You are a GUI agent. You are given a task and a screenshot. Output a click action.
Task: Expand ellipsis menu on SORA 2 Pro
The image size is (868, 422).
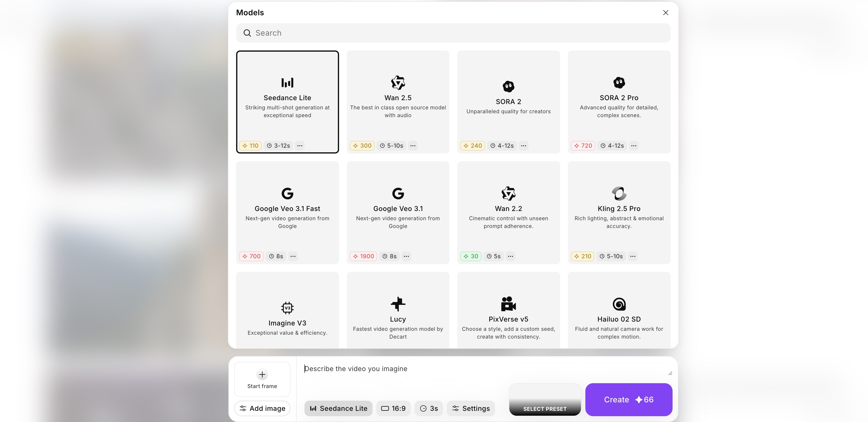click(634, 146)
